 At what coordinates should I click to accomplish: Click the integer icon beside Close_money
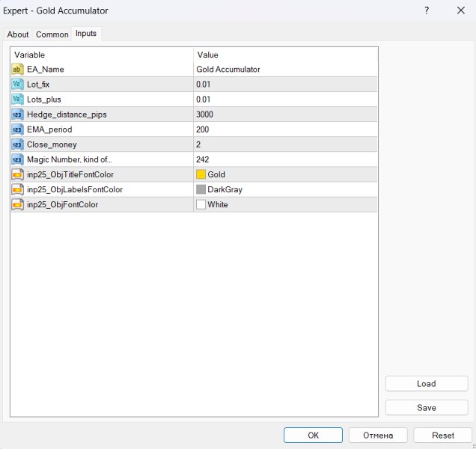point(18,144)
